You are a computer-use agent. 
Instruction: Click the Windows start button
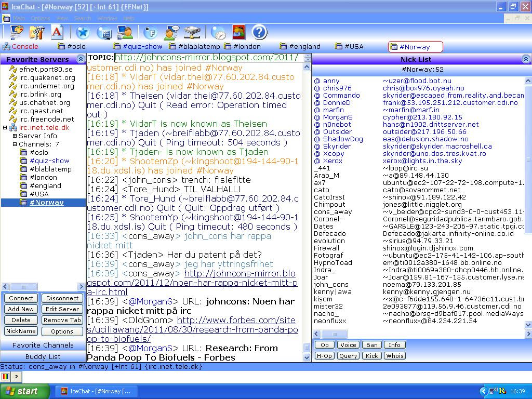[x=24, y=391]
